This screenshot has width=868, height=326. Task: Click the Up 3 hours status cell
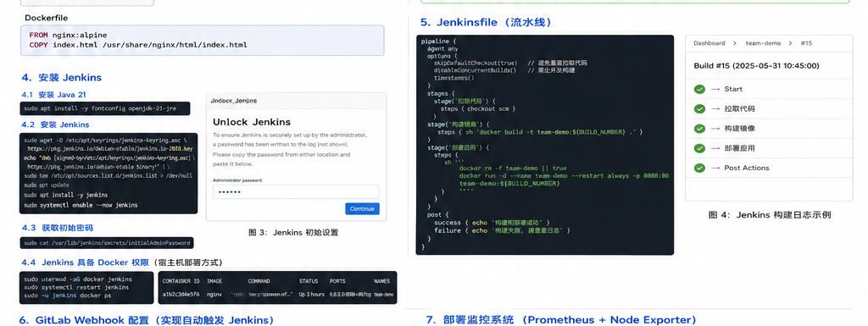pos(312,295)
